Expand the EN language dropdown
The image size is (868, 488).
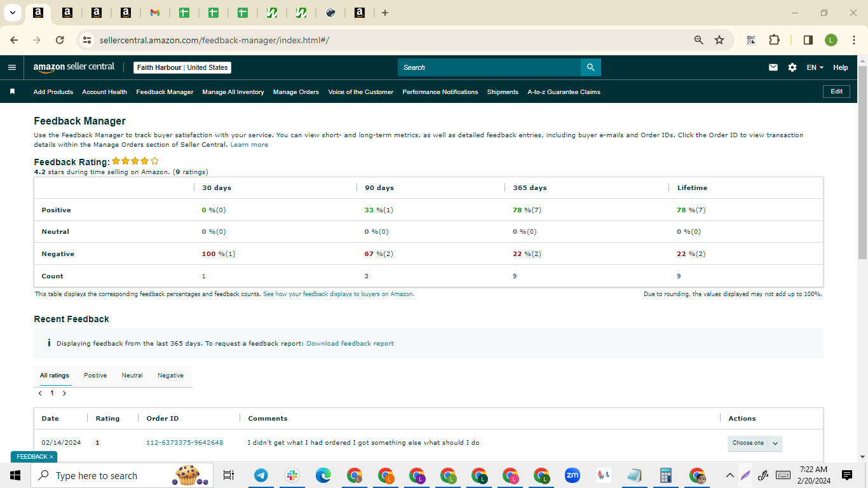[815, 67]
